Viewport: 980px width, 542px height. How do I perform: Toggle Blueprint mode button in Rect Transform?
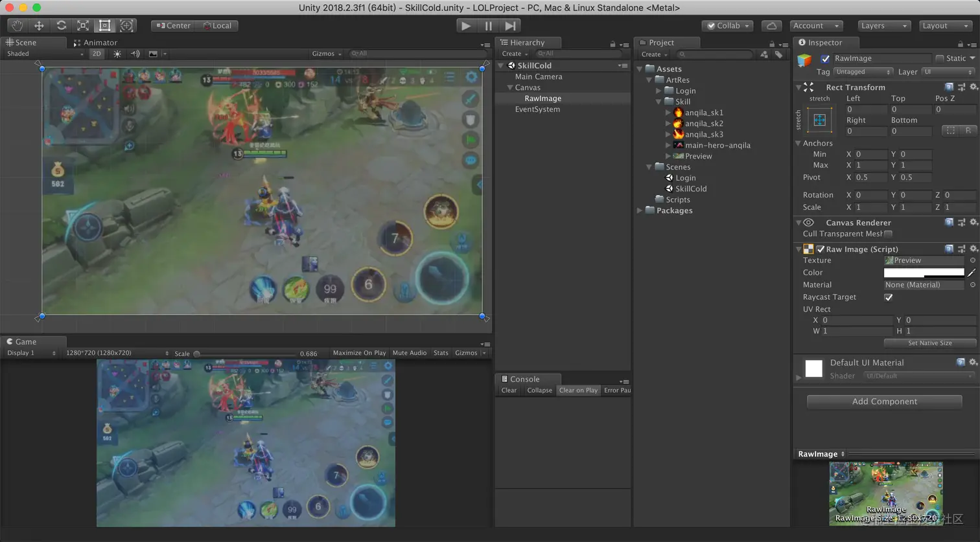pyautogui.click(x=950, y=131)
